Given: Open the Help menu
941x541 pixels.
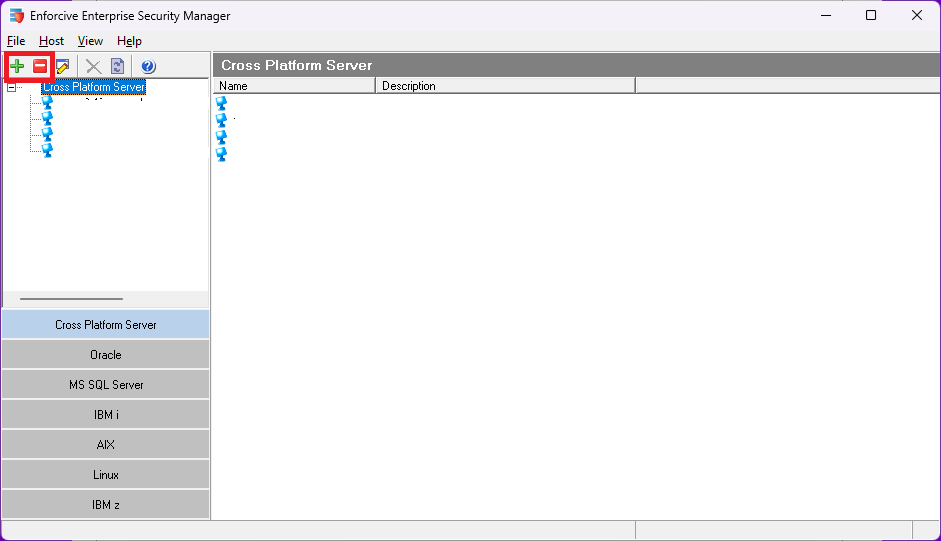Looking at the screenshot, I should (x=129, y=41).
